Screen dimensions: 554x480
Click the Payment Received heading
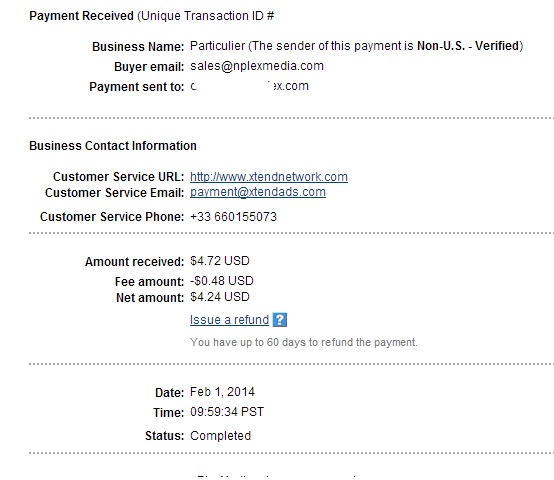tap(82, 16)
